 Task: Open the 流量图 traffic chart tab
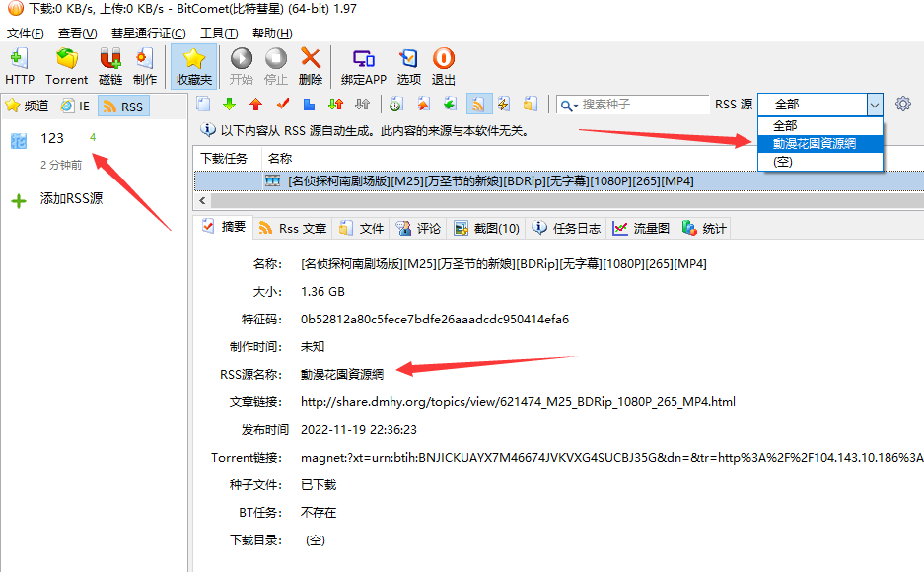641,228
